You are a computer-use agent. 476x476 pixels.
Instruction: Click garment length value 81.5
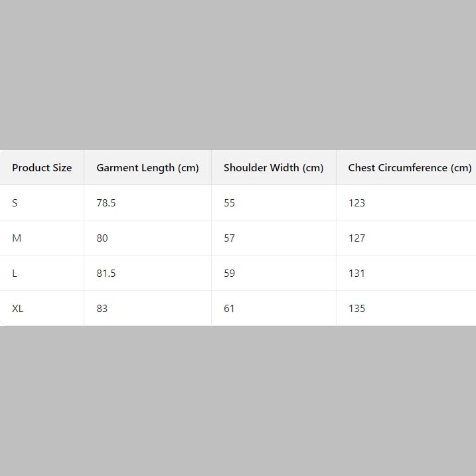point(106,274)
